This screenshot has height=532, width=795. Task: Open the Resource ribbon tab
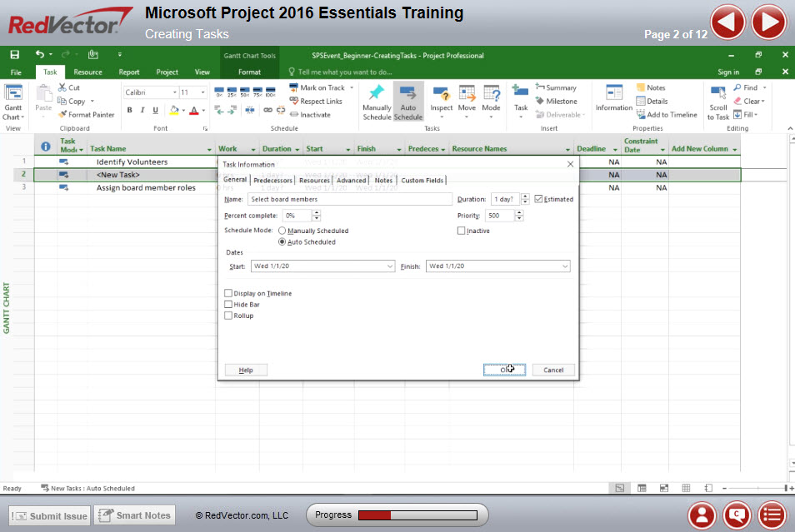(x=87, y=72)
